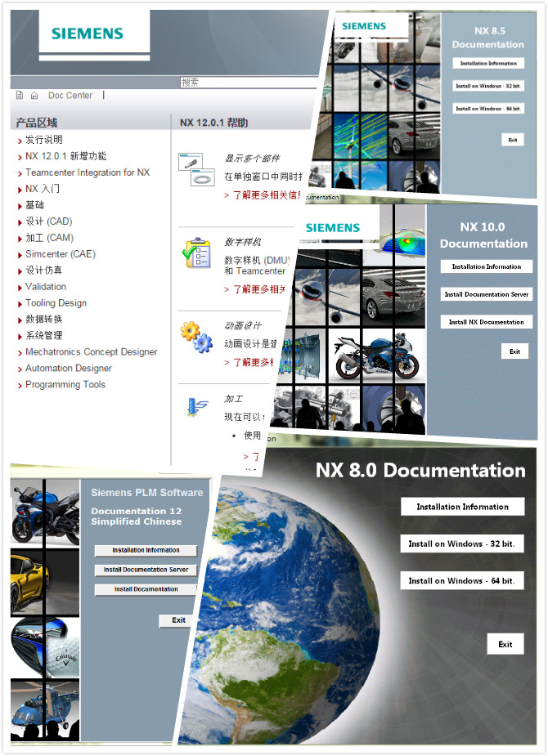Click the home icon beside Doc Center

(x=34, y=96)
